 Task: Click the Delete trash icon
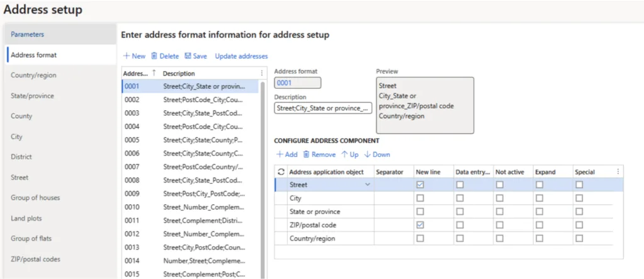click(154, 56)
